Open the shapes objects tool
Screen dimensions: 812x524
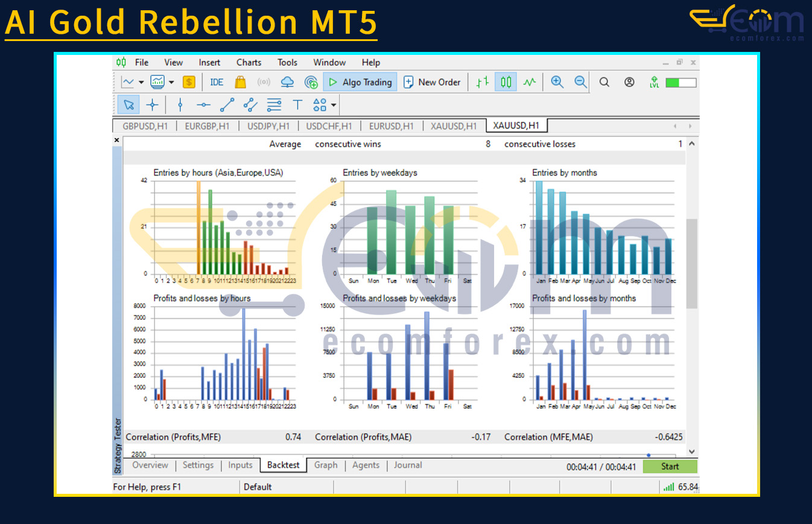320,104
